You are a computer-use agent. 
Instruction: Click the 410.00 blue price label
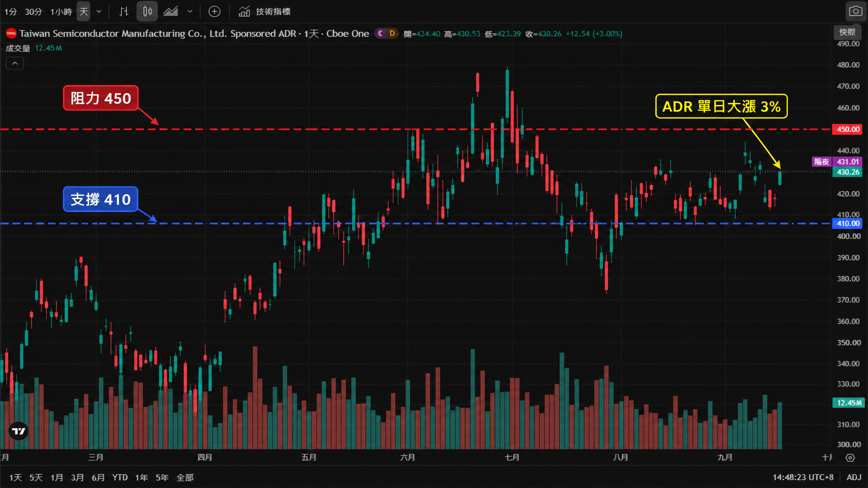848,223
